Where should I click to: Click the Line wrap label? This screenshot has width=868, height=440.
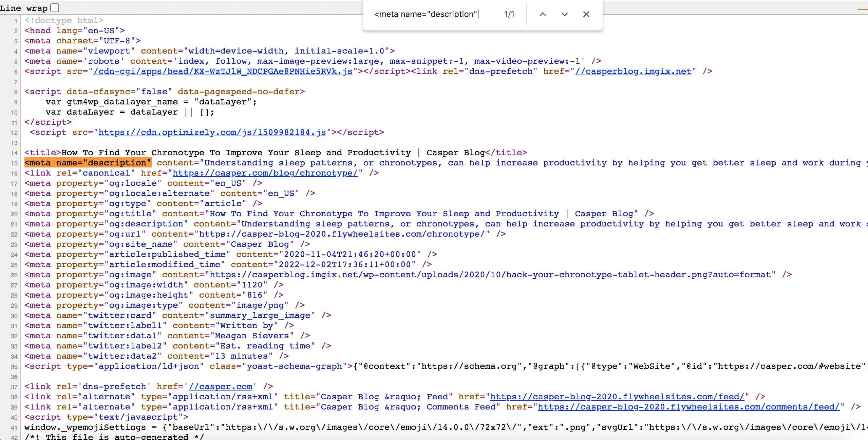click(x=24, y=8)
